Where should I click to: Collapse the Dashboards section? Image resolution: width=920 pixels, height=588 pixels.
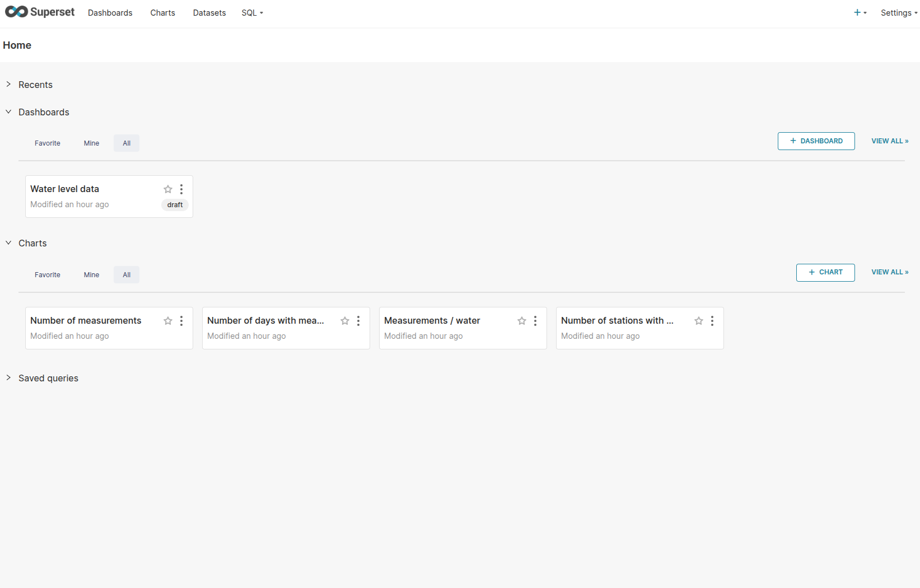(8, 112)
